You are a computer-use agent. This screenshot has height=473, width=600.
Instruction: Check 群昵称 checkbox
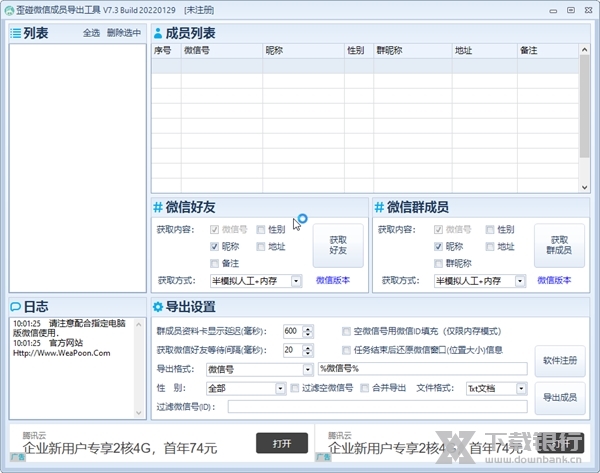[438, 263]
